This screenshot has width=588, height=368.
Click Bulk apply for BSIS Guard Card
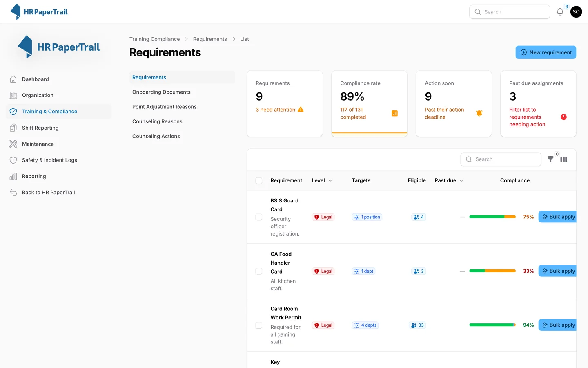[x=558, y=217]
